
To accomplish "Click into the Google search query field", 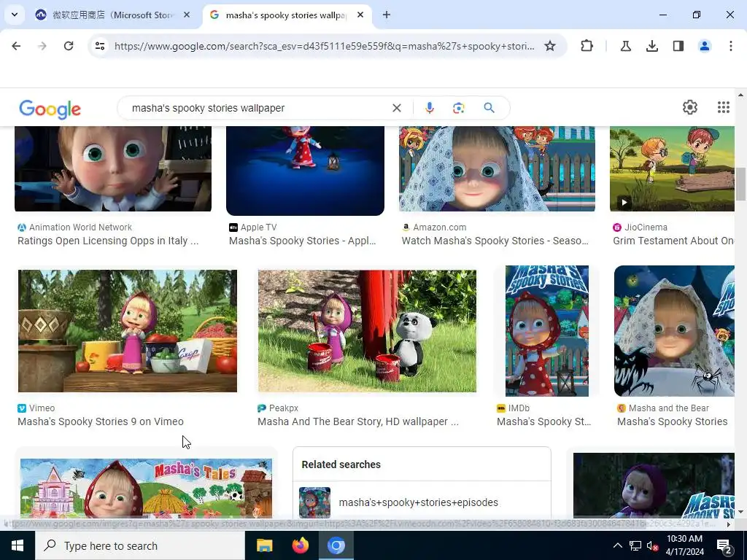I will [258, 108].
